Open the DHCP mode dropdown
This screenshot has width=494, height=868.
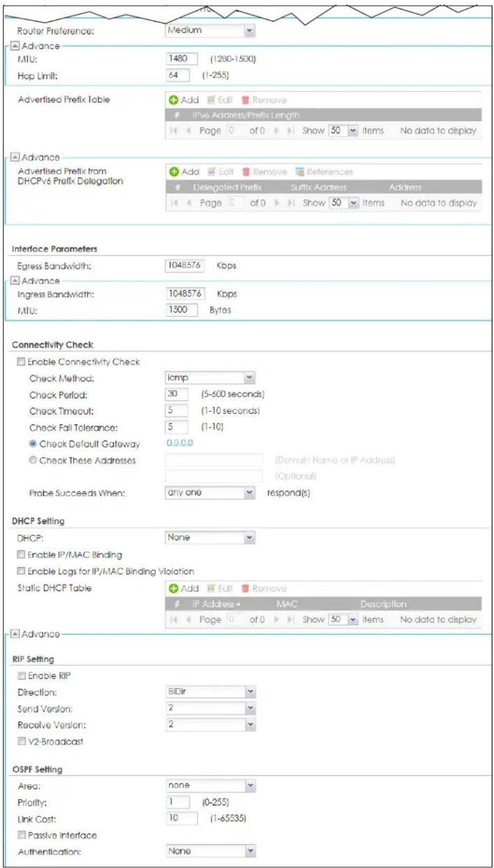[210, 538]
